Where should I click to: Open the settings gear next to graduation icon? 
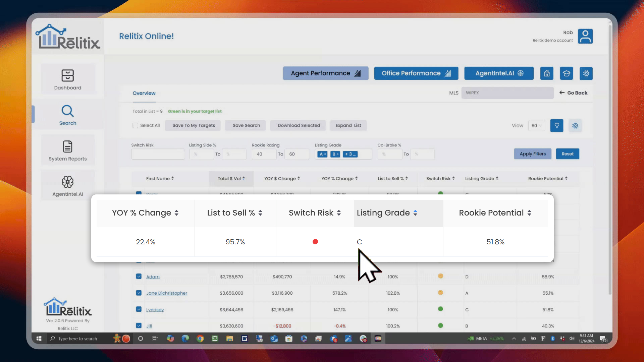(586, 73)
